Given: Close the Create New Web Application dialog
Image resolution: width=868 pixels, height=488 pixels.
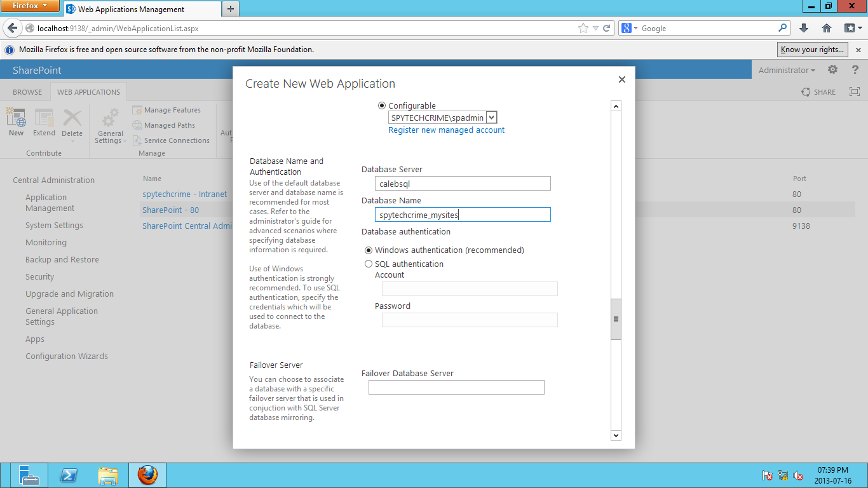Looking at the screenshot, I should tap(622, 79).
